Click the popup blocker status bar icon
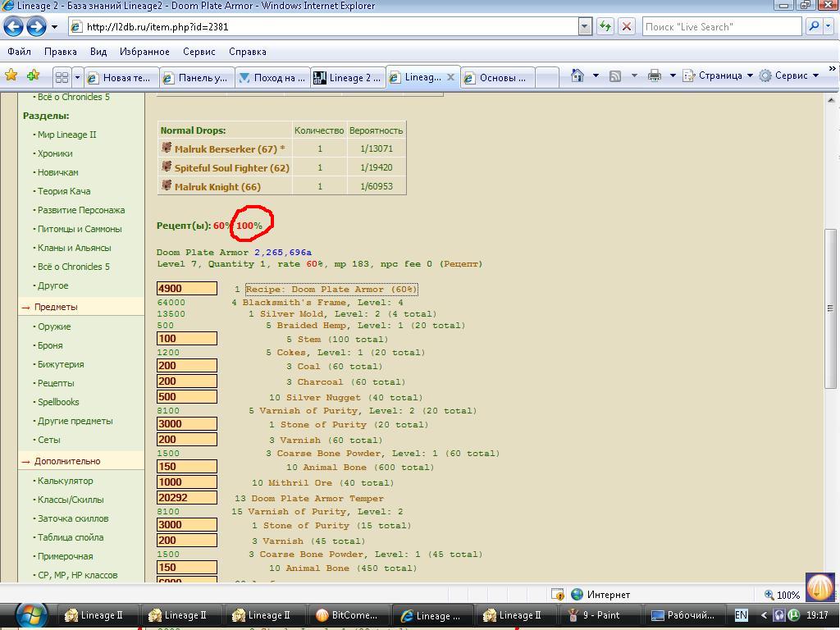 click(557, 595)
